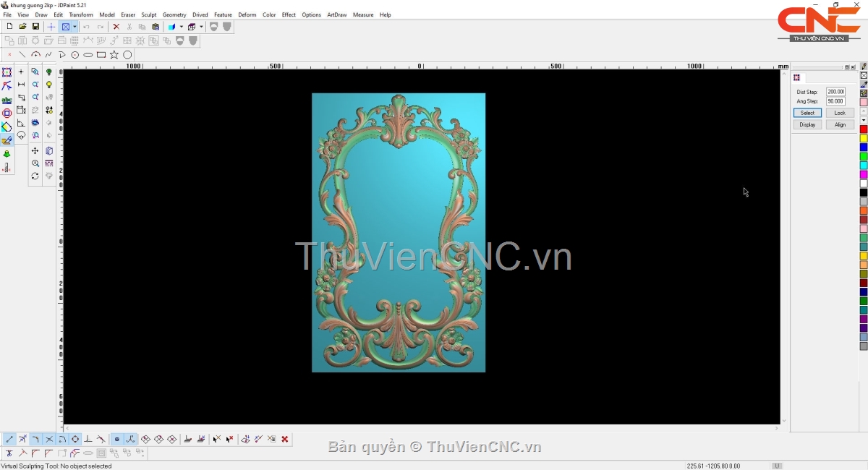The width and height of the screenshot is (868, 470).
Task: Click the abc text tool
Action: 7,100
